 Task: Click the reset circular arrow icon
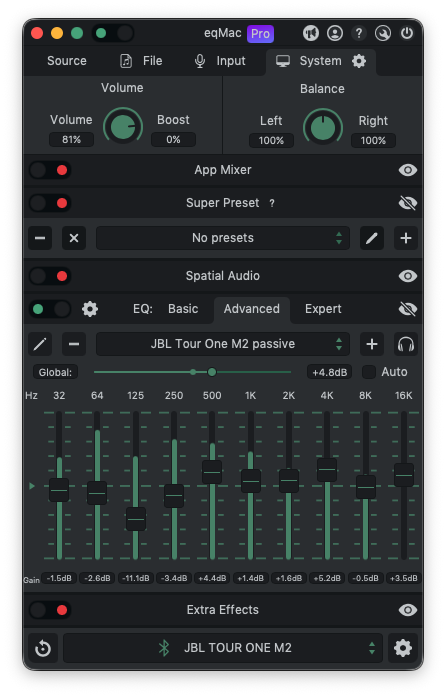point(43,649)
